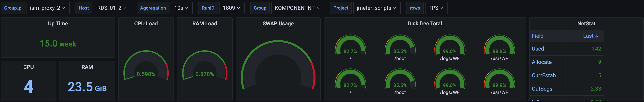Screen dimensions: 644x102
Task: Click the RunID variable label
Action: pyautogui.click(x=208, y=8)
